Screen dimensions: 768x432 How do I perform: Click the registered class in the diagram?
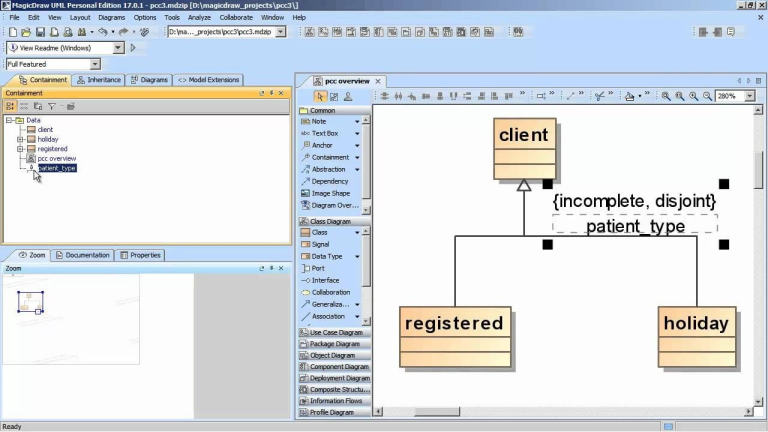click(455, 337)
